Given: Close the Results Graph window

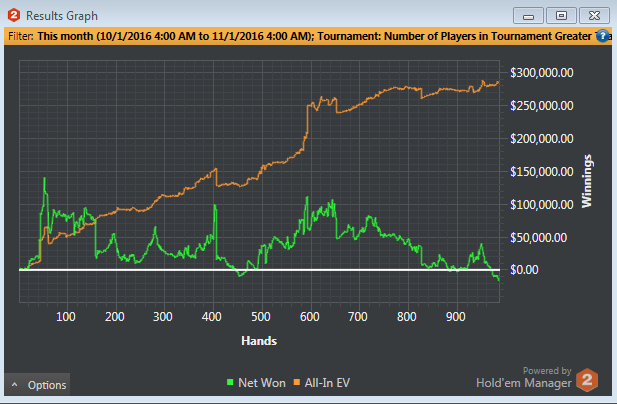Looking at the screenshot, I should tap(594, 16).
